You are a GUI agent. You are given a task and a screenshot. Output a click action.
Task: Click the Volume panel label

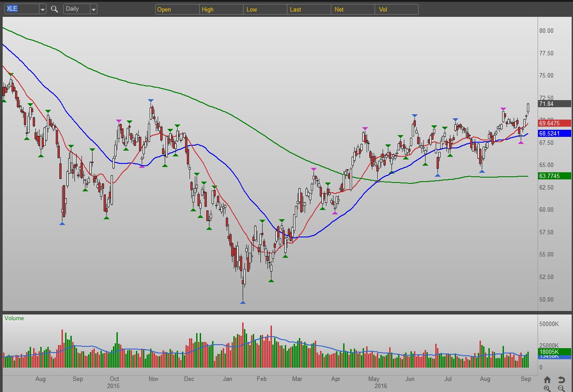pos(15,318)
